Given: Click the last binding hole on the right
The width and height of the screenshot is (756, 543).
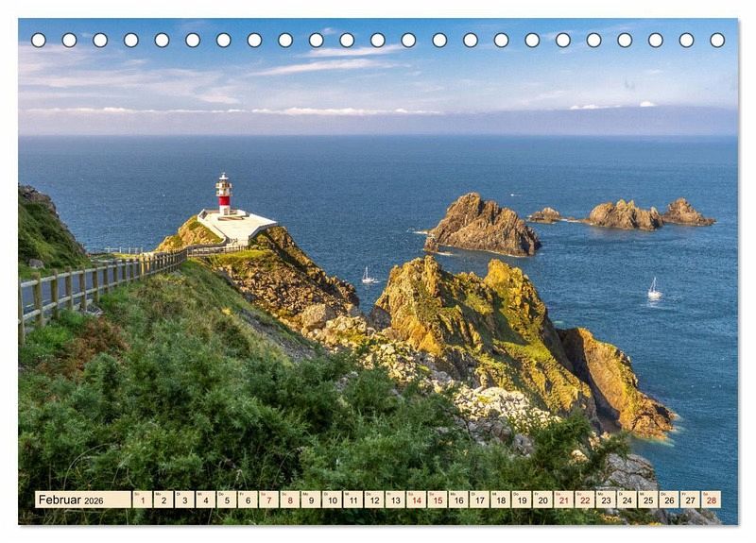Looking at the screenshot, I should (x=717, y=40).
